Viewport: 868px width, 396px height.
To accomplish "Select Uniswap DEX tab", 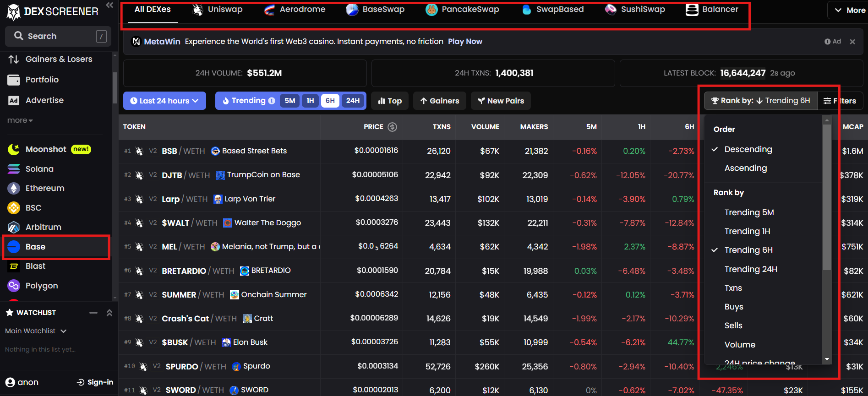I will click(x=218, y=10).
